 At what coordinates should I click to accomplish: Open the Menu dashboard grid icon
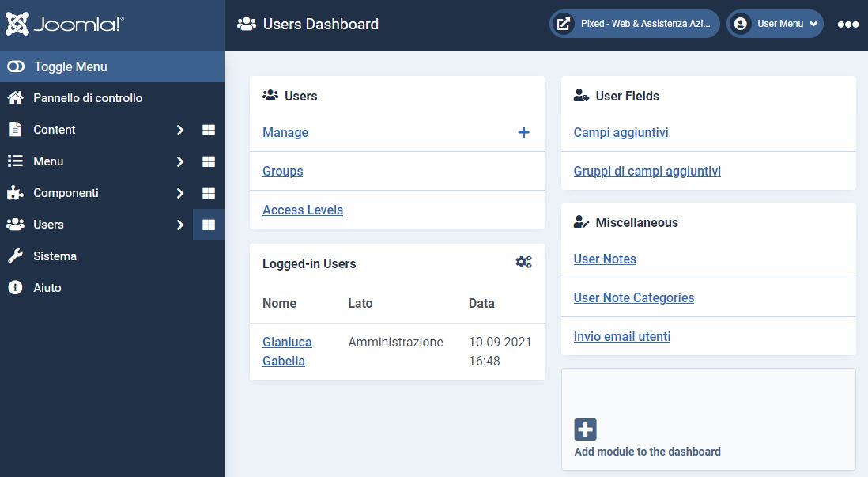pos(209,161)
